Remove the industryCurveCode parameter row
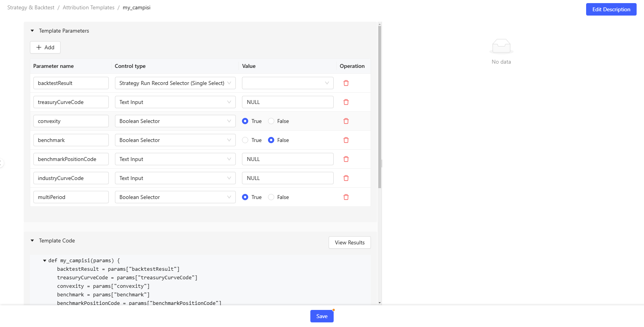This screenshot has width=644, height=327. tap(346, 178)
